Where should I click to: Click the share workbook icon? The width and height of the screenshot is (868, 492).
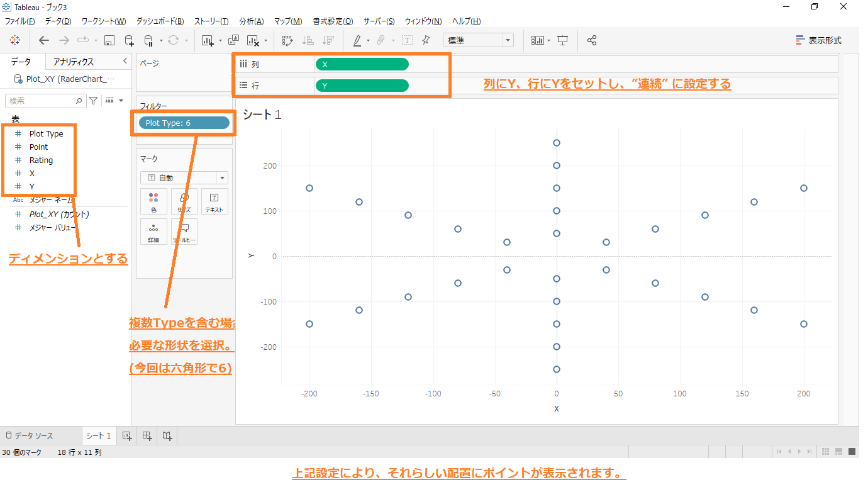tap(591, 40)
